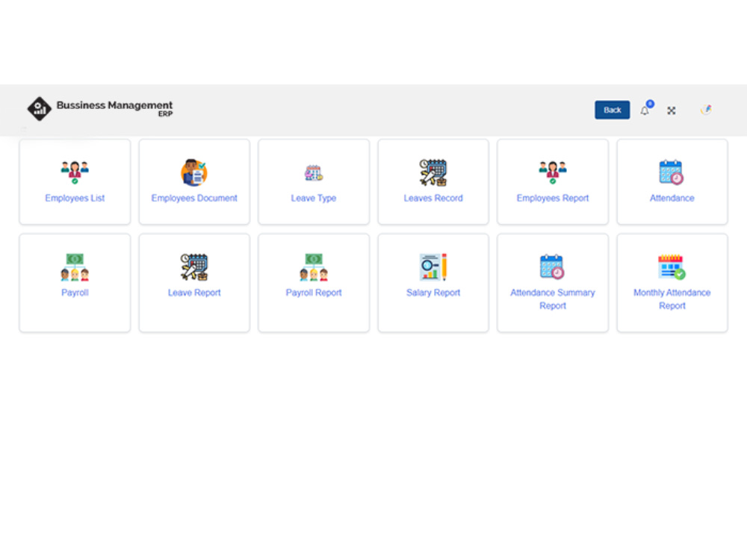
Task: Open the Employees List link
Action: 75,198
